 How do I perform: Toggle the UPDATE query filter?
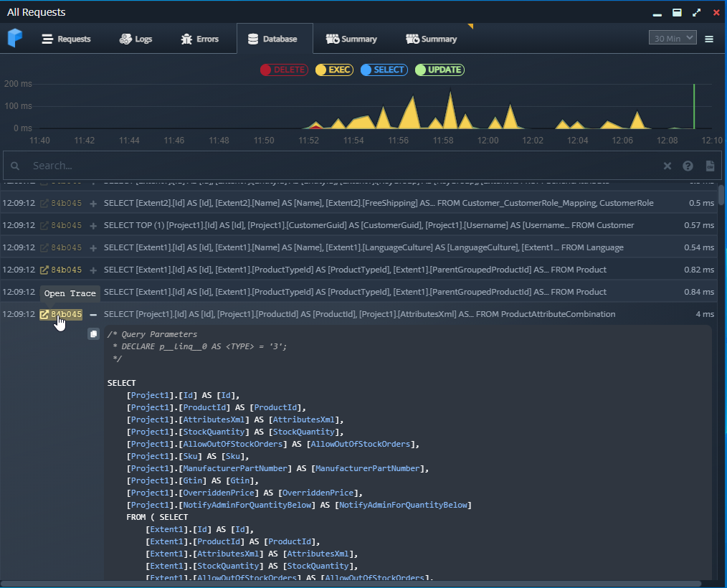pyautogui.click(x=439, y=70)
